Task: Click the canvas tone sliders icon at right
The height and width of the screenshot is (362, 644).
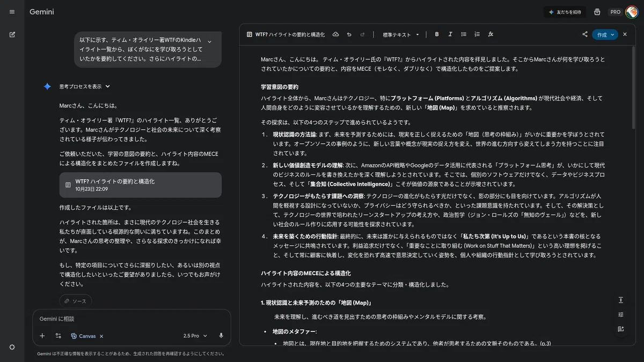Action: tap(621, 314)
